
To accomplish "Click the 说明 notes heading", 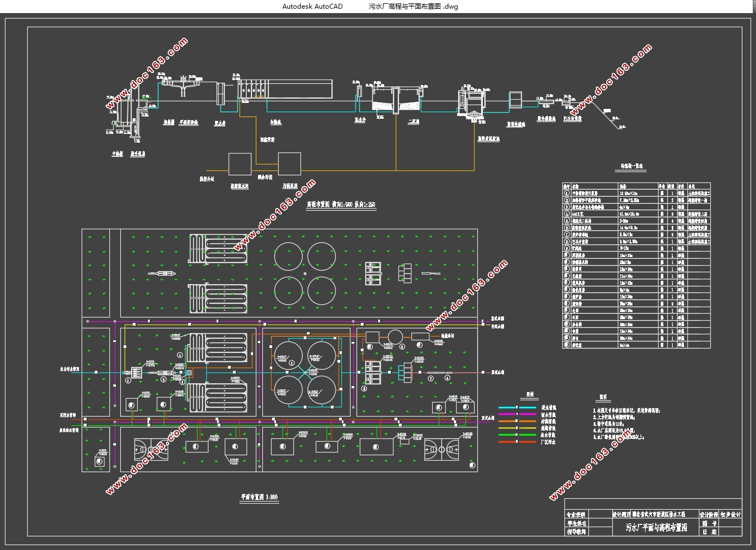I will click(x=603, y=397).
